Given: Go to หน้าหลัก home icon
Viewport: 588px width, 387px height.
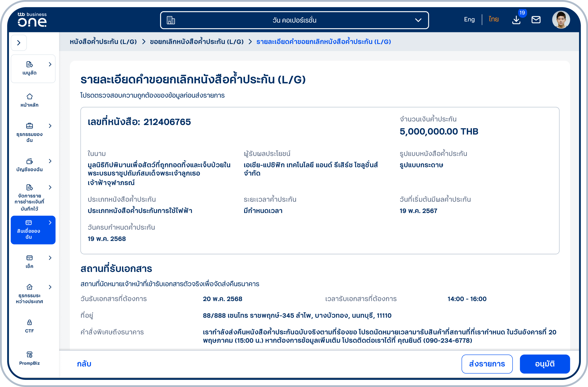Looking at the screenshot, I should click(29, 96).
